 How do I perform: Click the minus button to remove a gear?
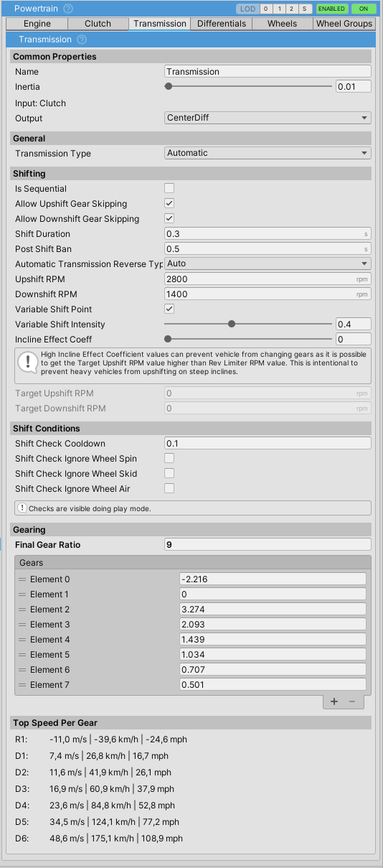tap(352, 701)
